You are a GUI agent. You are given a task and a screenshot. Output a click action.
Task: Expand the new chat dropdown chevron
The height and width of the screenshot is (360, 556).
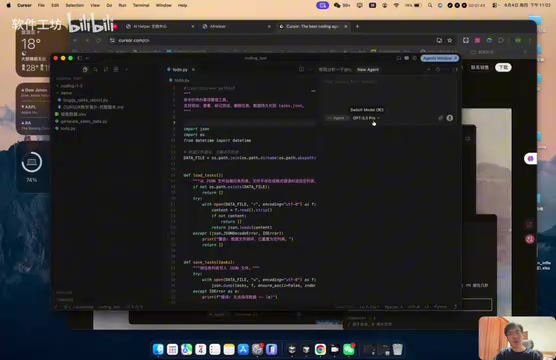429,70
